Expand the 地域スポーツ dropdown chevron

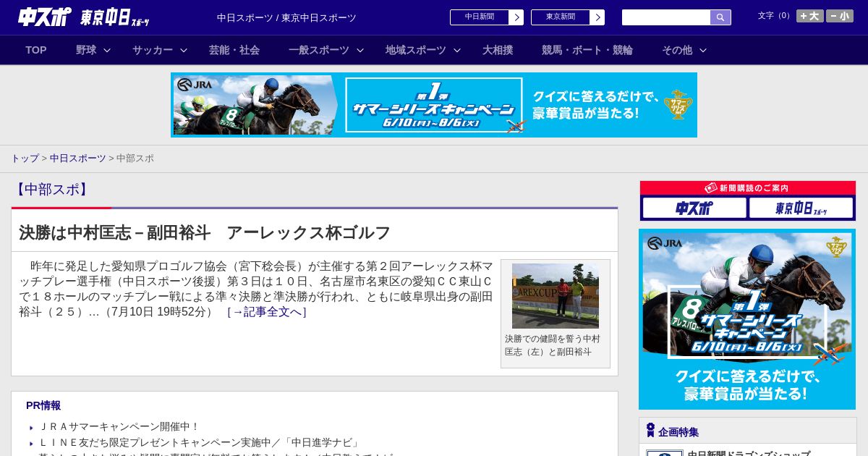click(457, 50)
